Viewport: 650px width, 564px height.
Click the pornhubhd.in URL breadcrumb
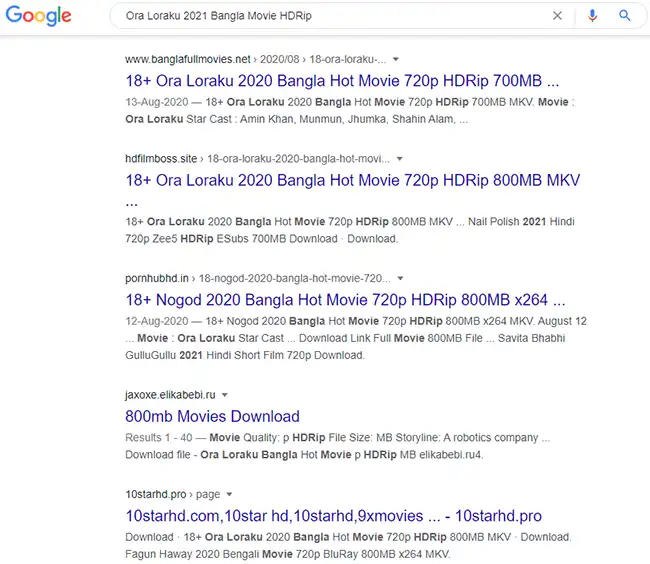coord(257,278)
